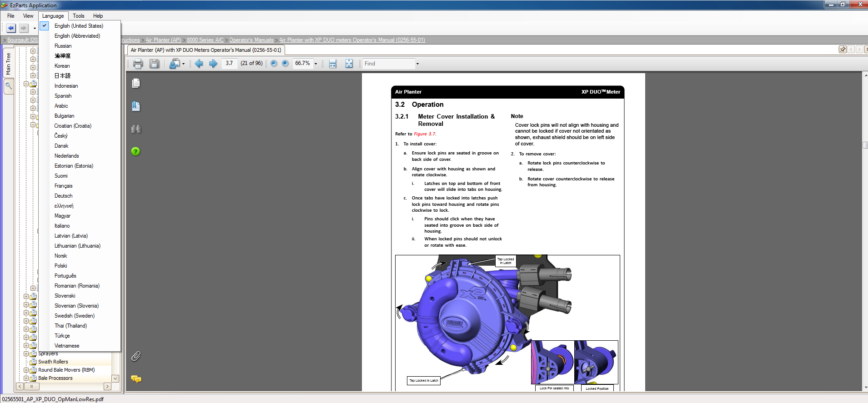Viewport: 868px width, 403px height.
Task: Click the page number field 3.7
Action: [229, 64]
